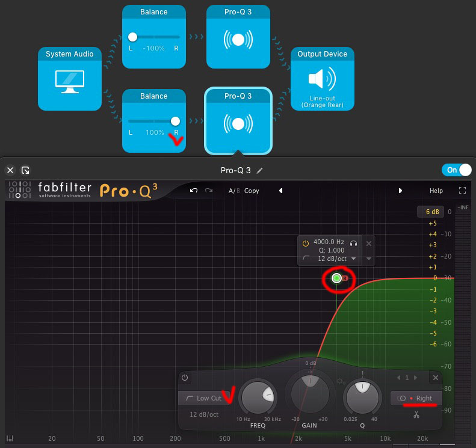The height and width of the screenshot is (448, 476).
Task: Click the FabFilter logo
Action: [49, 190]
